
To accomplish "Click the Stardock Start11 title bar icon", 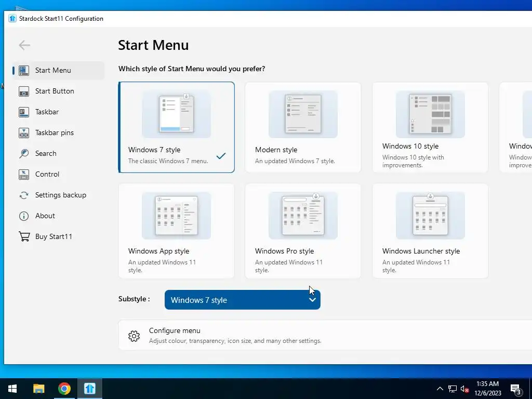I will click(x=12, y=18).
